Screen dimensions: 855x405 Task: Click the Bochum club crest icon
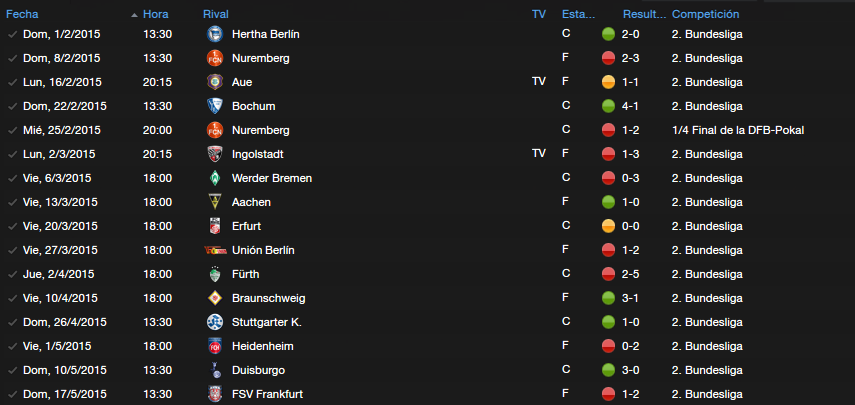(x=215, y=106)
